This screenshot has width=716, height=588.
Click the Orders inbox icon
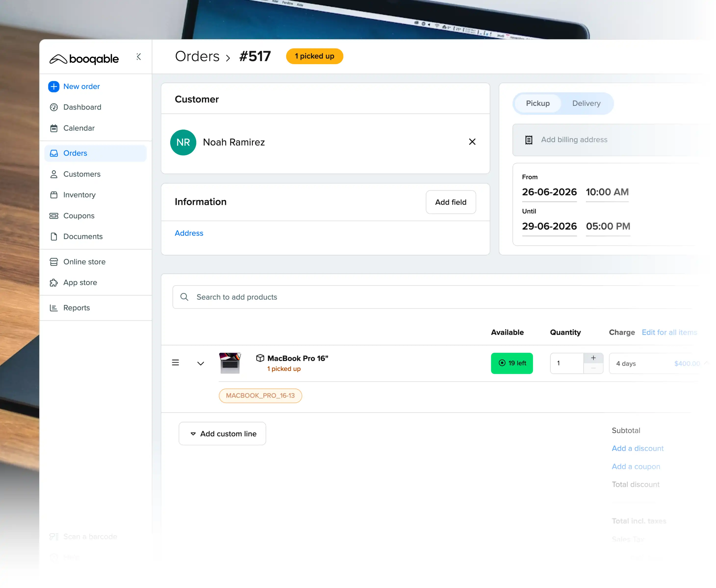coord(53,153)
